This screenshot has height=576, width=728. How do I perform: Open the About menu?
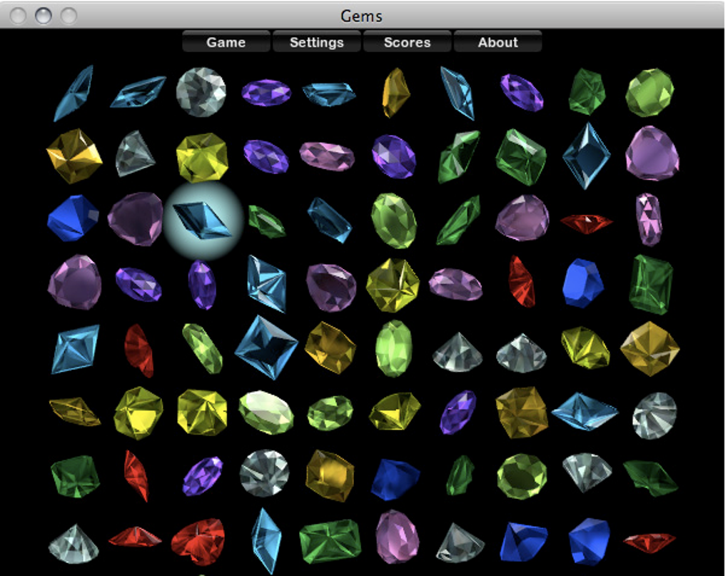click(497, 42)
